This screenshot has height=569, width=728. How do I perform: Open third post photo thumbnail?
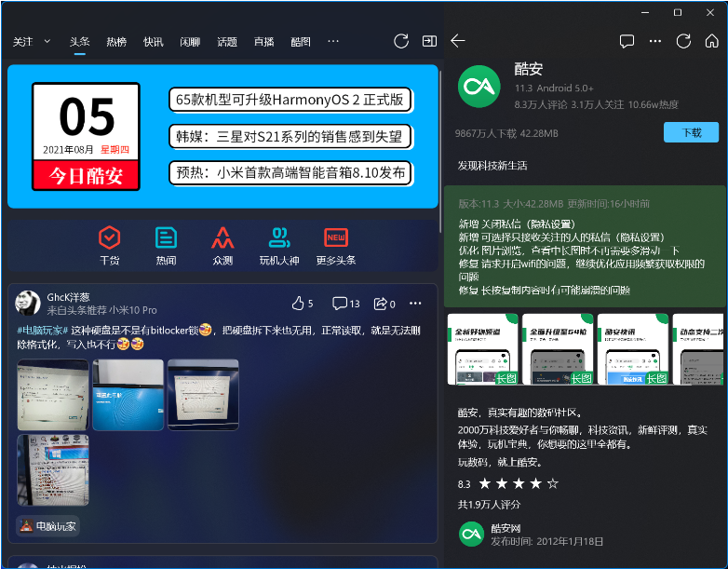(203, 395)
